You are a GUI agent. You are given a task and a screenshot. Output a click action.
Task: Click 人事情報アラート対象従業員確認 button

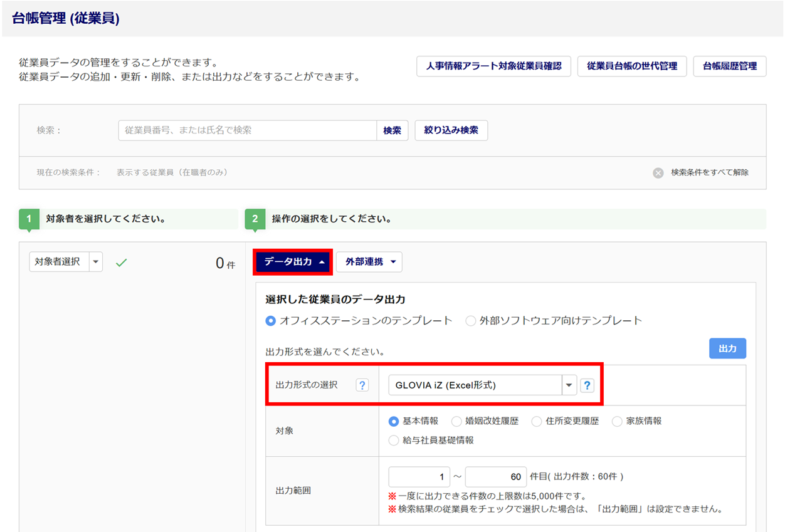pyautogui.click(x=493, y=66)
